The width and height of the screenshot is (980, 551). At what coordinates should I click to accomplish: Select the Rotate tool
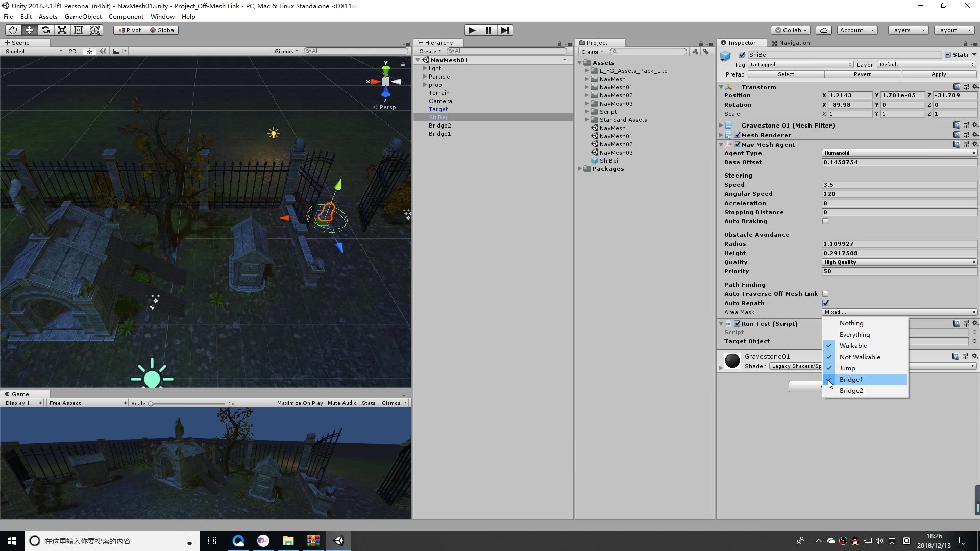pos(46,30)
